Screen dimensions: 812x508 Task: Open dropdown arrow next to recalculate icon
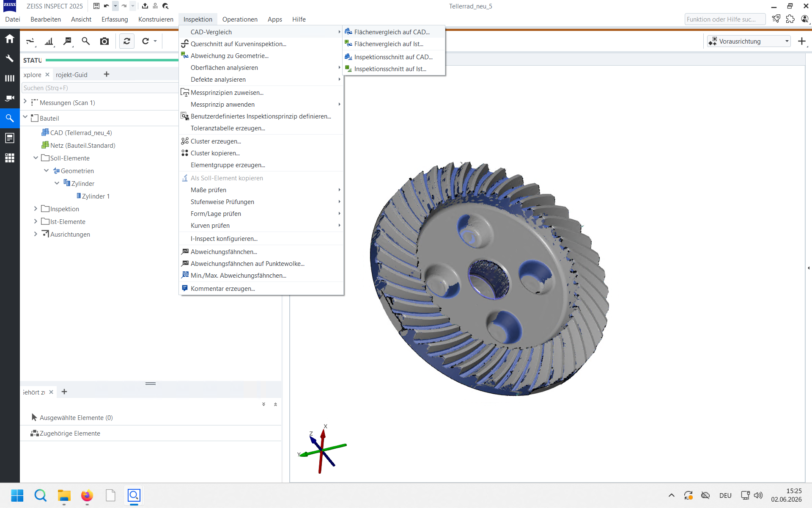pyautogui.click(x=155, y=41)
